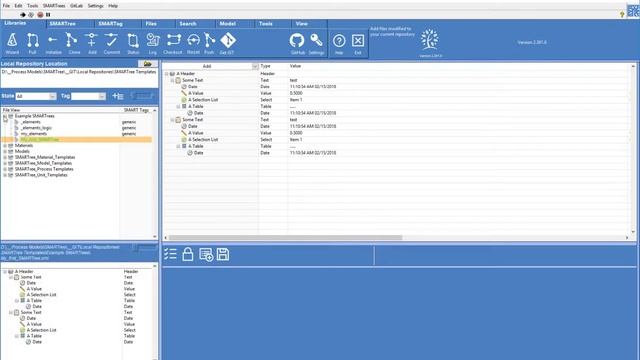This screenshot has height=360, width=640.
Task: Click the black arrow quick toolbar icon
Action: (23, 15)
